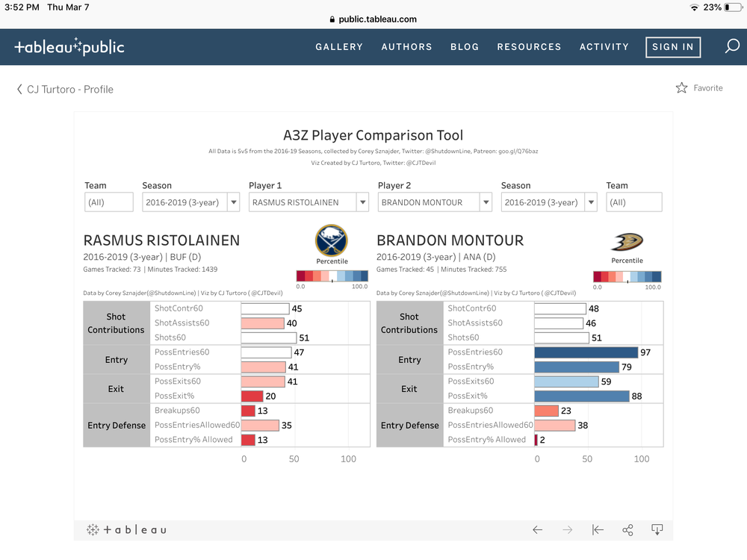Open the Player 1 dropdown arrow
Viewport: 747px width, 560px height.
click(x=362, y=202)
